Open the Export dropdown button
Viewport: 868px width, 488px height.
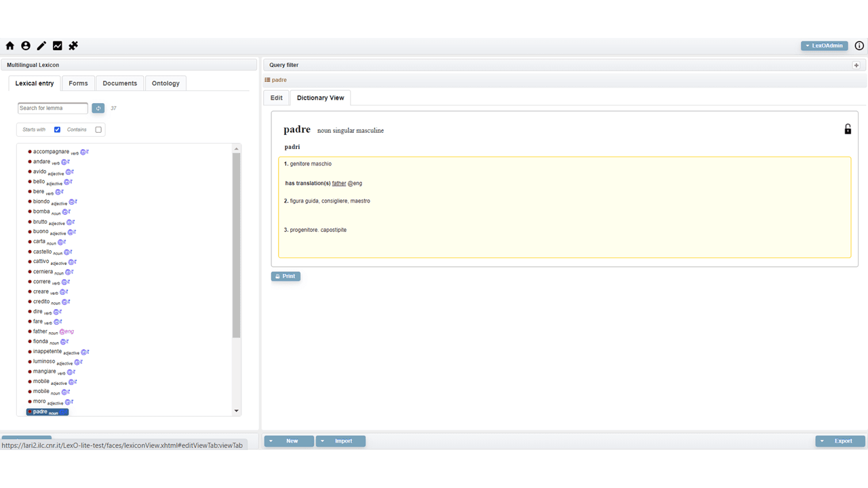point(840,441)
